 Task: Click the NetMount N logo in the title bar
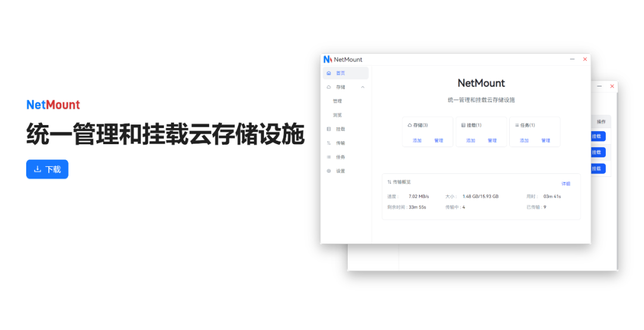click(327, 60)
